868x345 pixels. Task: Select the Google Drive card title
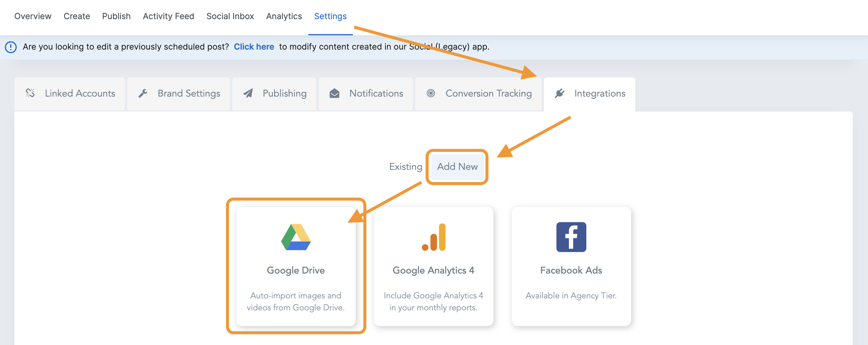(295, 270)
